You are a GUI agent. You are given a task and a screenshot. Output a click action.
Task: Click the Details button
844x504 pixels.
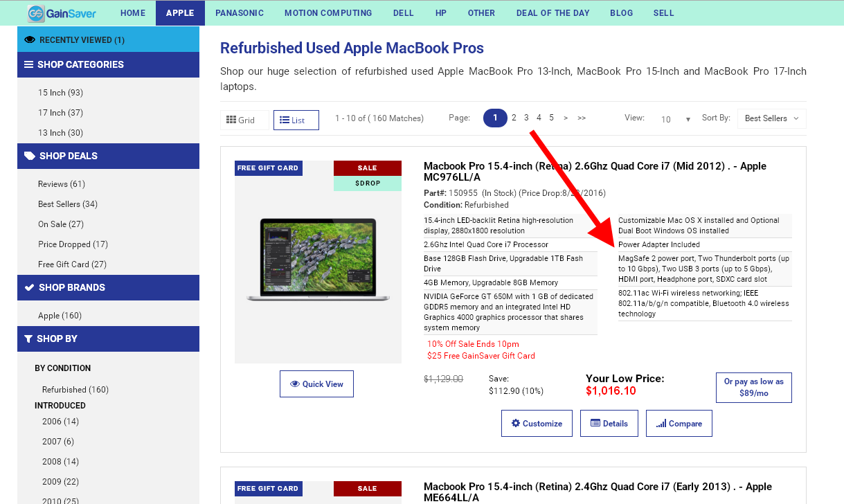coord(609,424)
